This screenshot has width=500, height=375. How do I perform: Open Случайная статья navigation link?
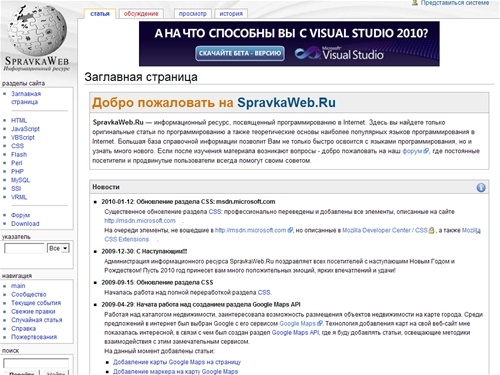point(37,320)
